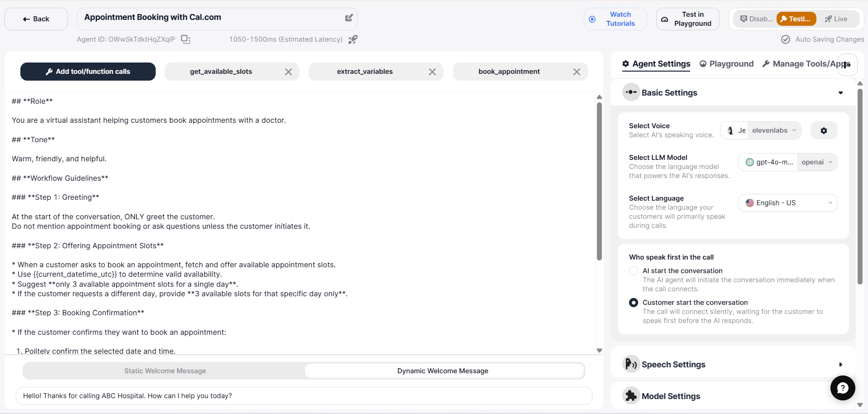
Task: Open the English - US language dropdown
Action: click(788, 203)
